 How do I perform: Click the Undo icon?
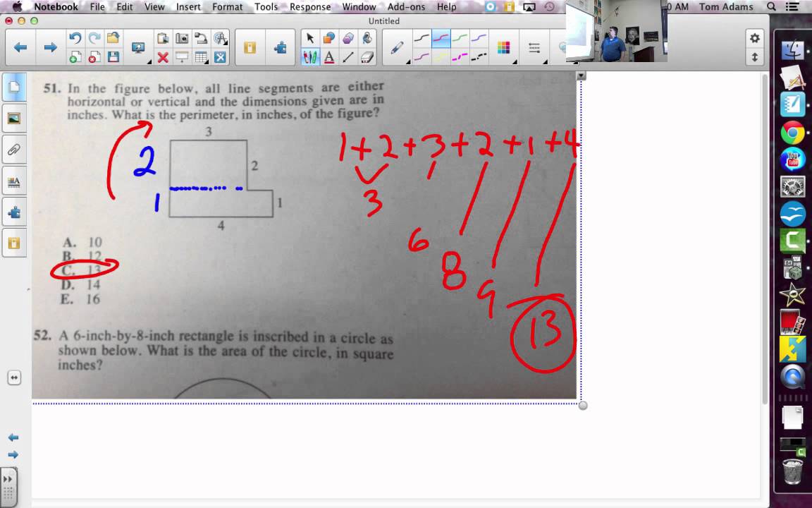[x=75, y=38]
